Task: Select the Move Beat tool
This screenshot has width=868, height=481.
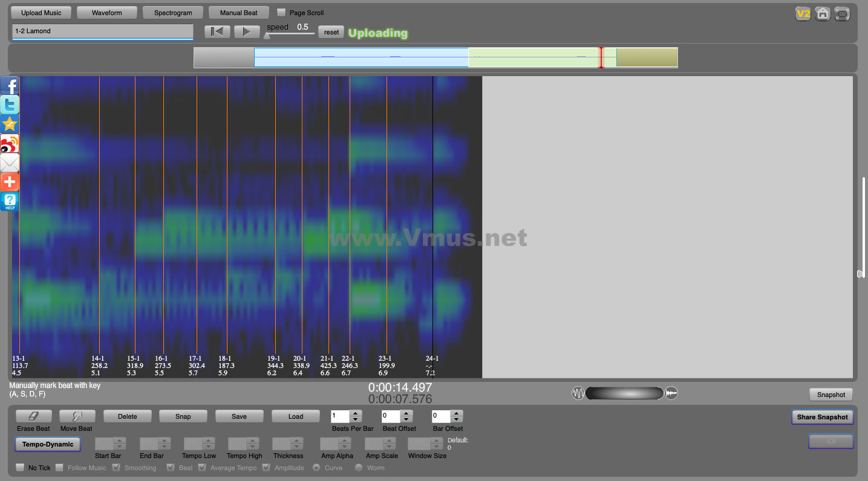Action: [x=77, y=416]
